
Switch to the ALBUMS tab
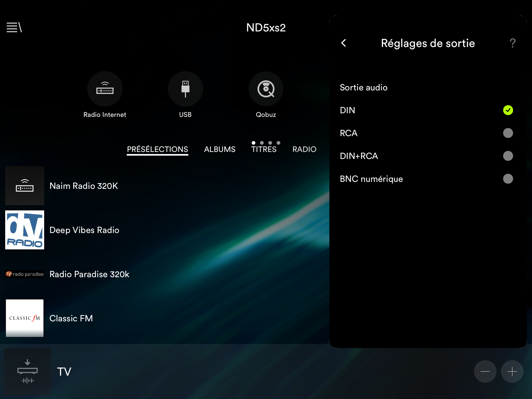click(220, 149)
